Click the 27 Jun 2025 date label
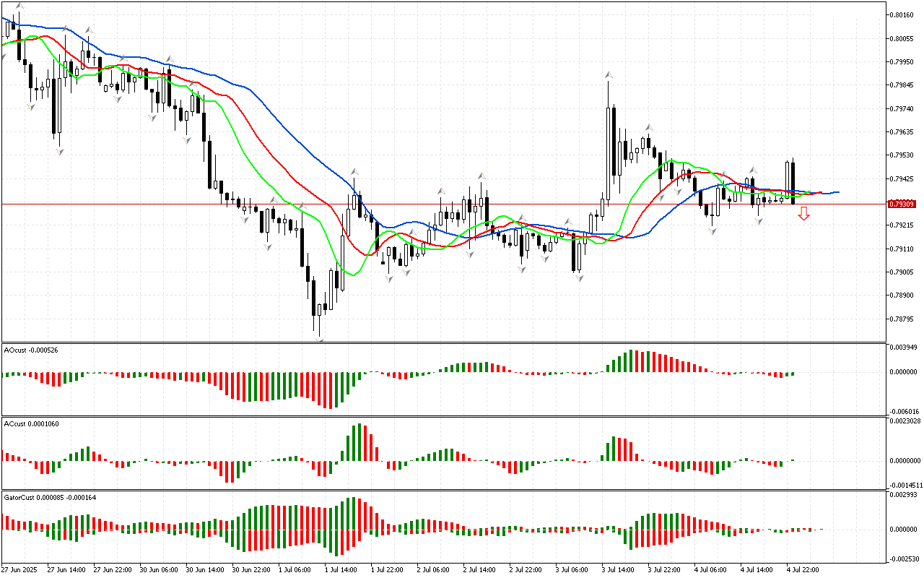924x578 pixels. point(20,570)
